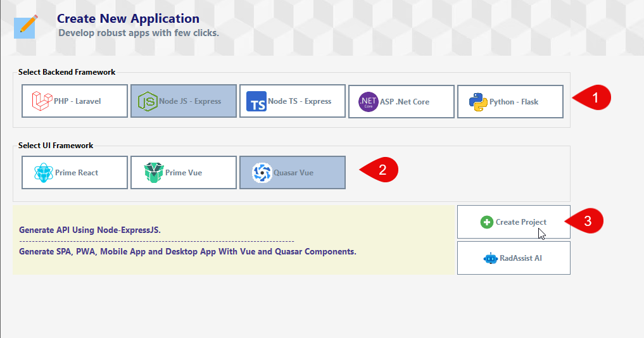Click the Node JS hexagon logo
Viewport: 644px width, 338px height.
(148, 101)
